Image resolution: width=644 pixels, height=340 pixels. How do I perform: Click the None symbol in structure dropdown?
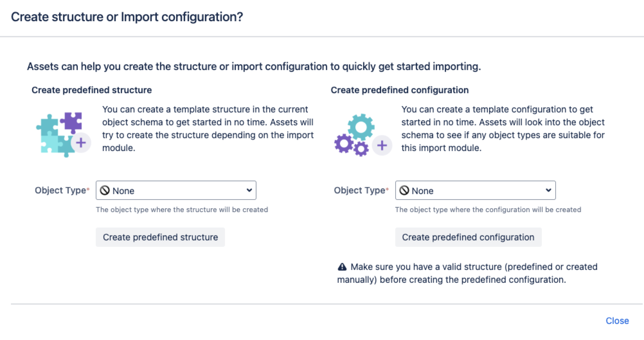105,191
